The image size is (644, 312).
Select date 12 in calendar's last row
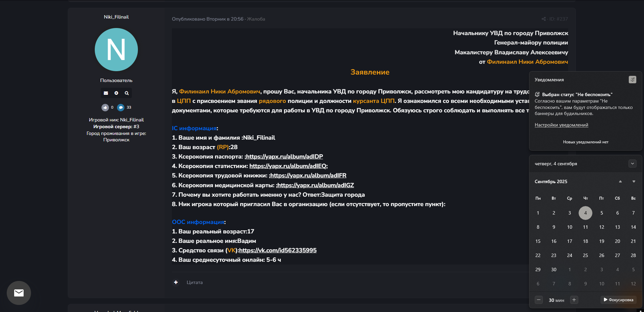(x=633, y=284)
